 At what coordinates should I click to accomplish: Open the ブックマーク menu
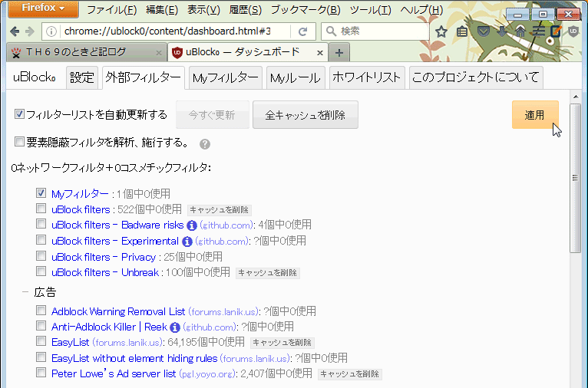[306, 10]
